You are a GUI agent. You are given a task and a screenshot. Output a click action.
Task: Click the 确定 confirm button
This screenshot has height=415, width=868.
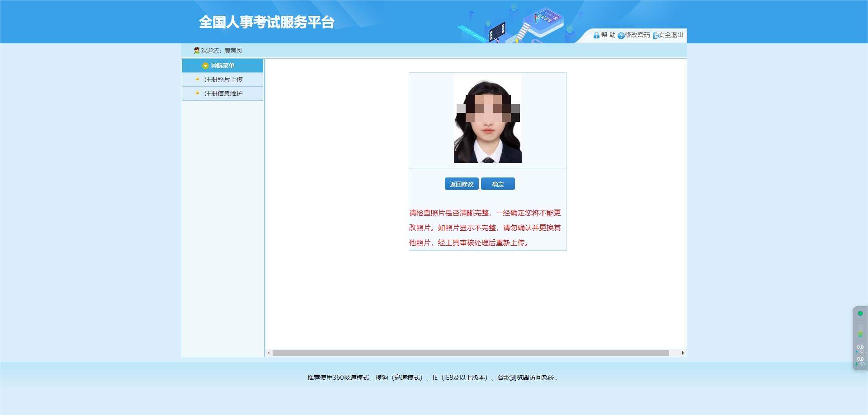[498, 184]
